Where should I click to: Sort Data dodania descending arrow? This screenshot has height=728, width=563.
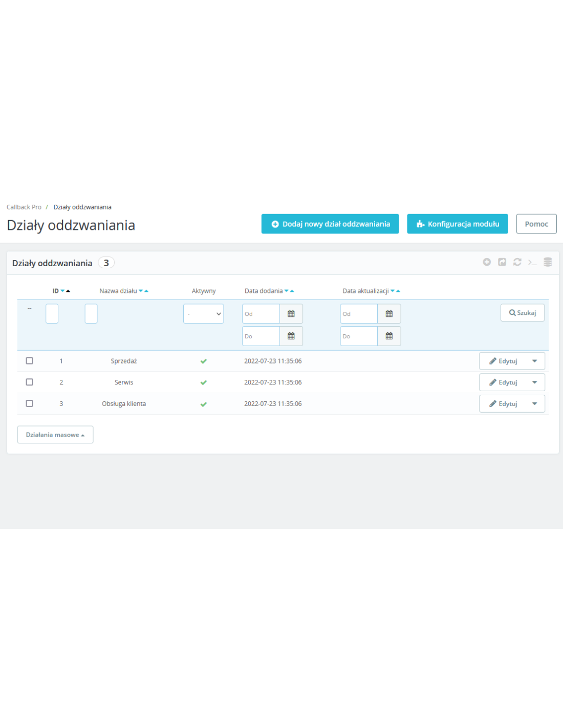coord(287,291)
